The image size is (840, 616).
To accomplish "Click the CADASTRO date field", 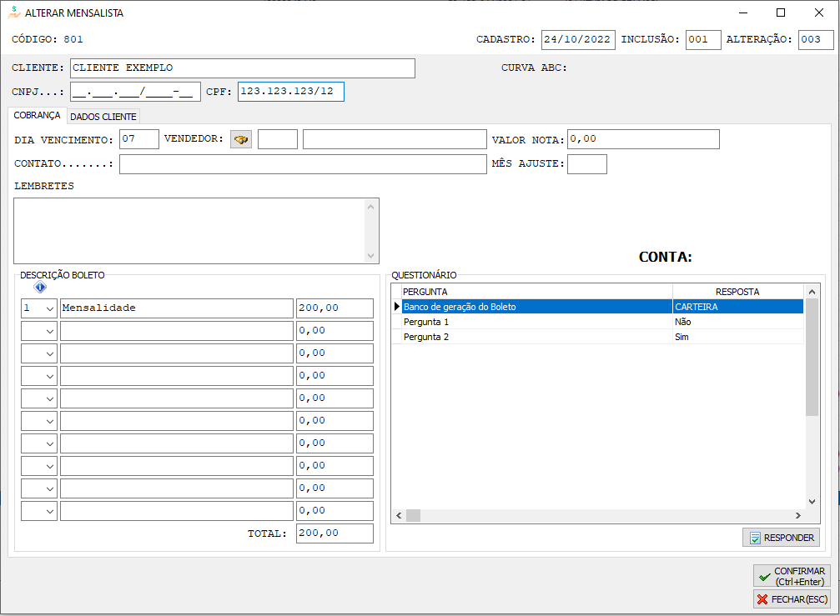I will click(578, 40).
